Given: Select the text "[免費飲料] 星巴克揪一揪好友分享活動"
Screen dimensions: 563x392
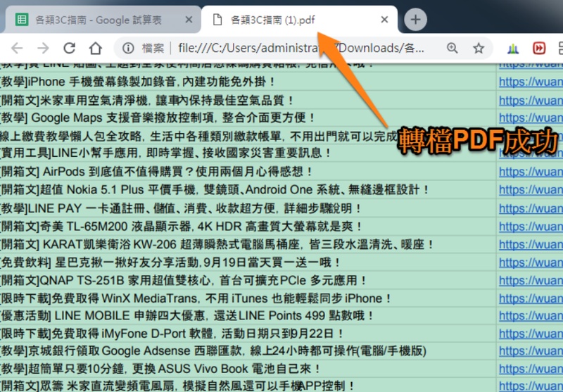Looking at the screenshot, I should coord(99,263).
